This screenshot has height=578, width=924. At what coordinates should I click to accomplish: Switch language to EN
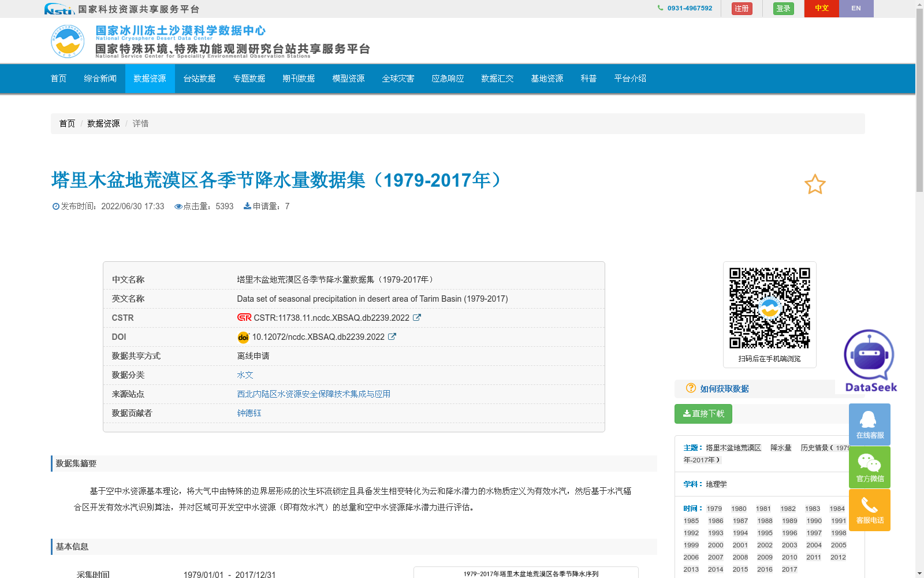856,8
